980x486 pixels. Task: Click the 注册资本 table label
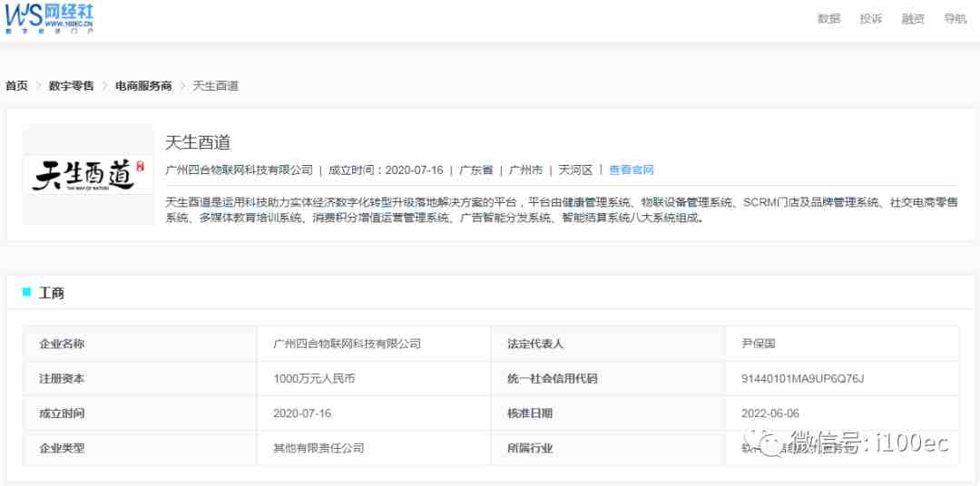[62, 379]
